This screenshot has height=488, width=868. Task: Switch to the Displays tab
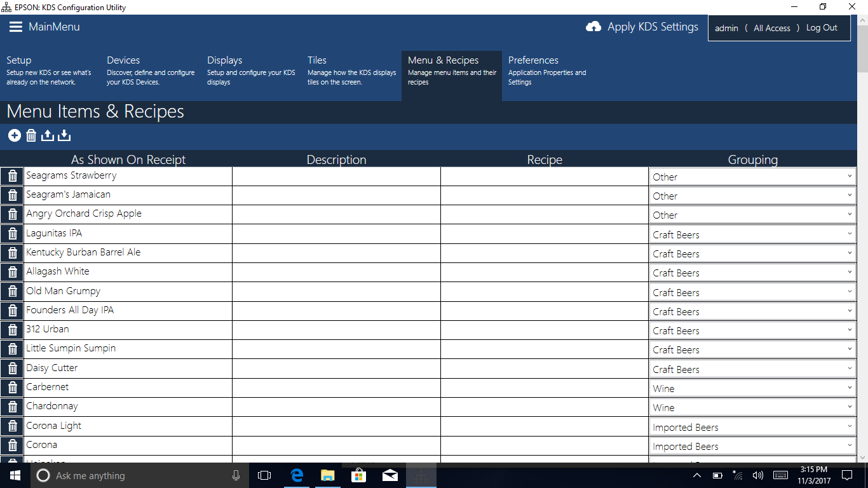point(224,60)
